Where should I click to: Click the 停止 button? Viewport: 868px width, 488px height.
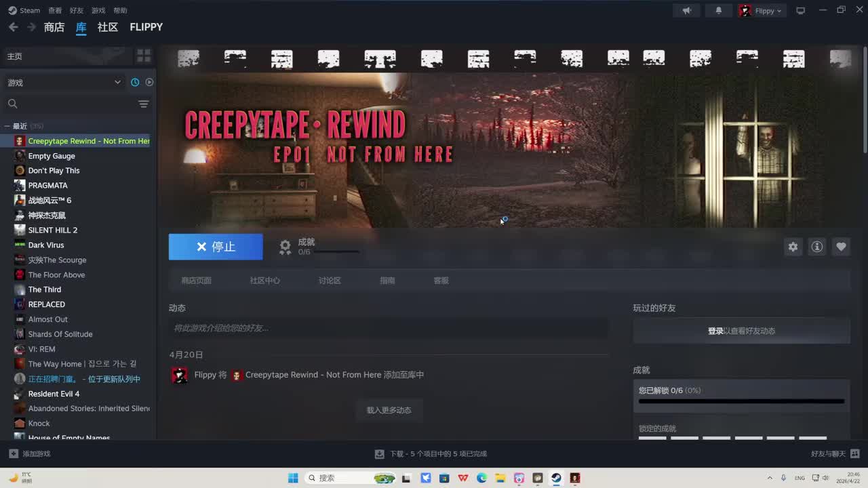(216, 247)
